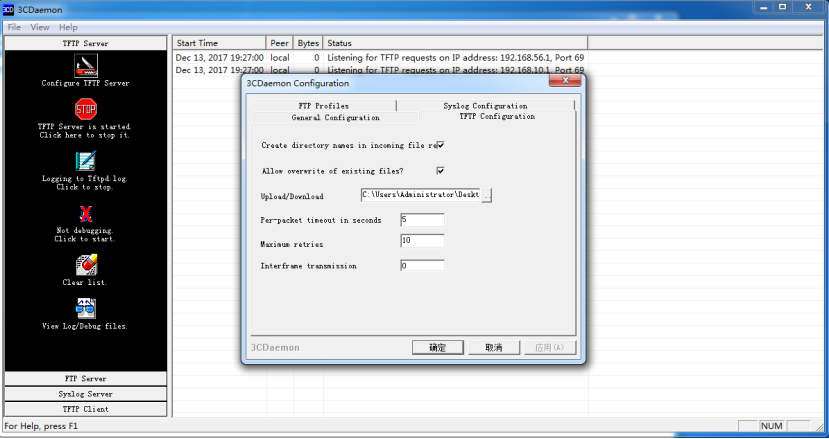This screenshot has width=829, height=439.
Task: Clear the list with the eraser icon
Action: pos(86,265)
